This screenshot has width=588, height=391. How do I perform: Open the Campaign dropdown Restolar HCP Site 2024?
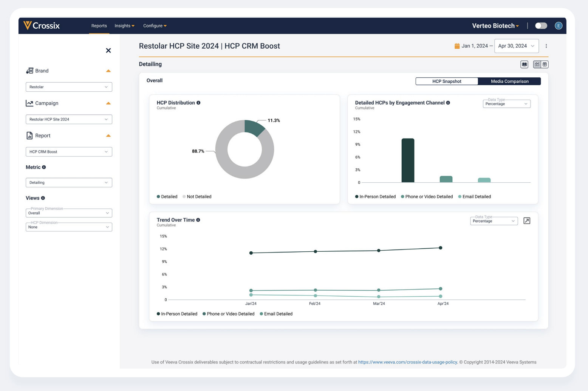point(69,119)
